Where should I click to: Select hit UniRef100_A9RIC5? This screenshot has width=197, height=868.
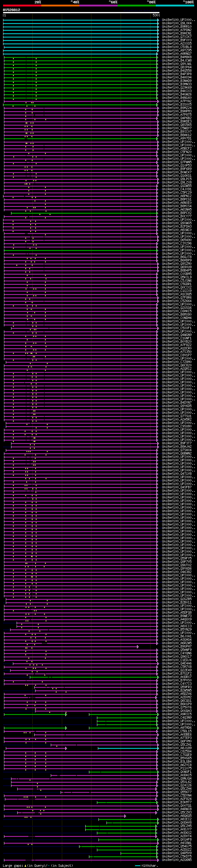[x=176, y=714]
